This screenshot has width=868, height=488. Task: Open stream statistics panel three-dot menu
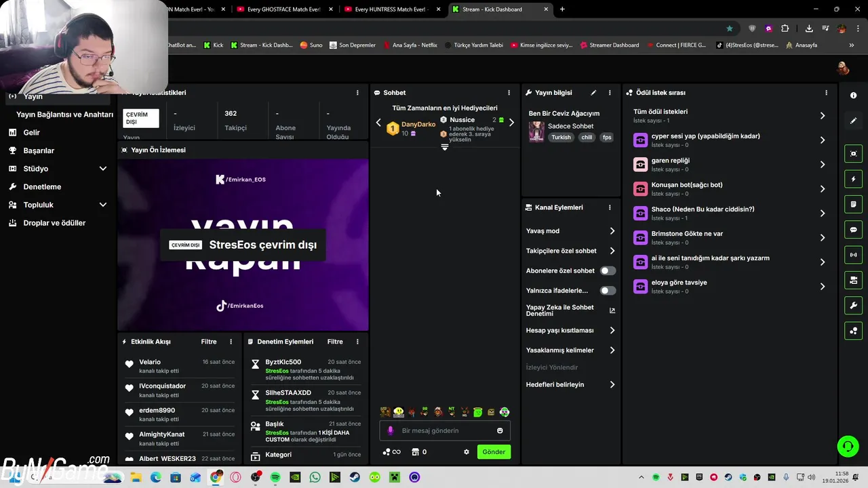(x=357, y=93)
